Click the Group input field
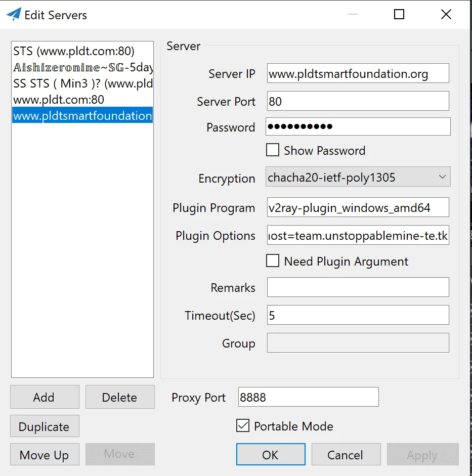472x476 pixels. coord(358,343)
